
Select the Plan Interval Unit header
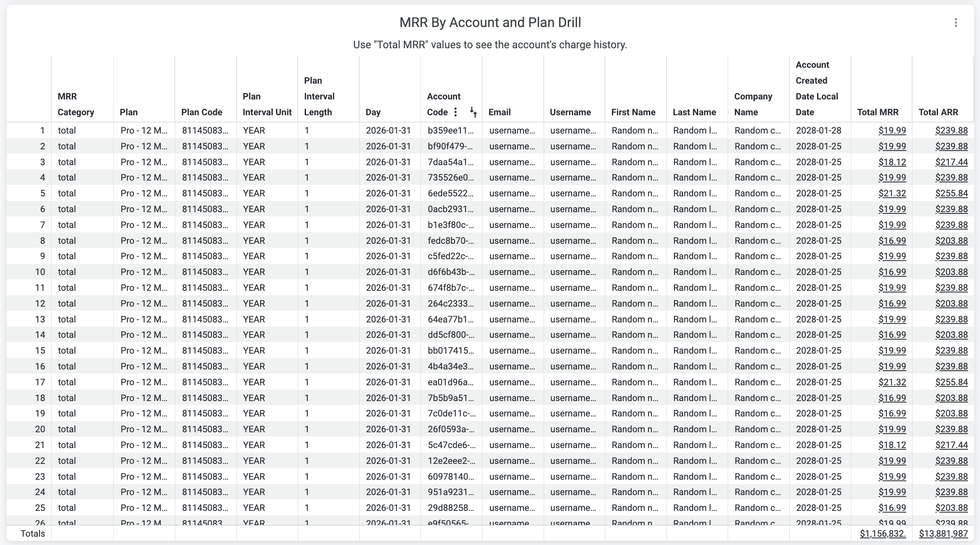pos(267,104)
